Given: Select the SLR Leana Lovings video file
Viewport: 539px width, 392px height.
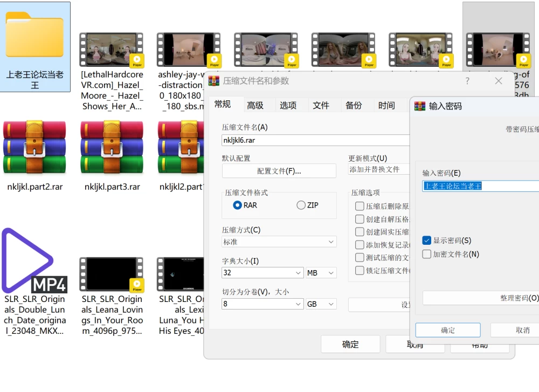Looking at the screenshot, I should coord(112,274).
